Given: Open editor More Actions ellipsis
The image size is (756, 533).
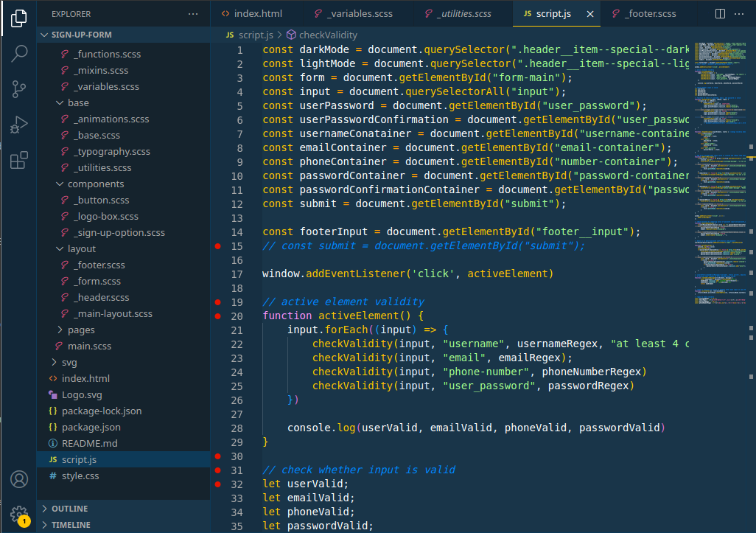Looking at the screenshot, I should 738,14.
